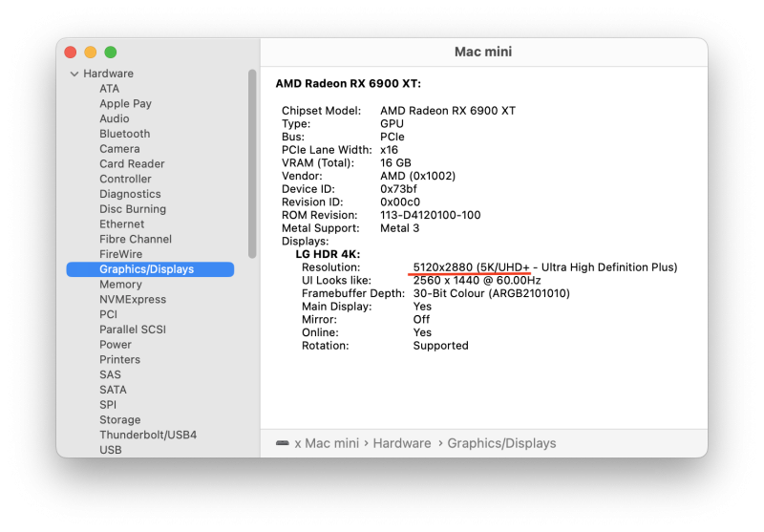Select highlighted Graphics/Displays row

[x=150, y=269]
